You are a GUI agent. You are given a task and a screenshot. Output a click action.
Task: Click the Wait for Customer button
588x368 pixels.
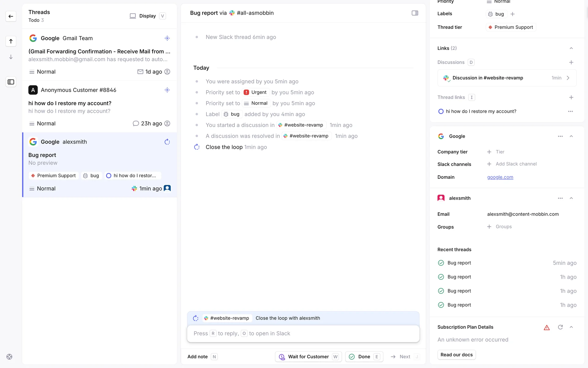pyautogui.click(x=308, y=357)
